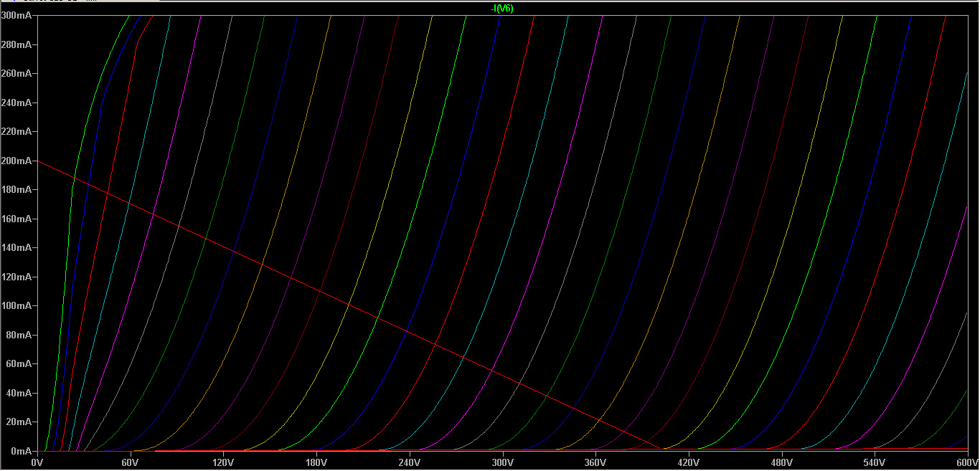Select the 240mA axis value
Image resolution: width=980 pixels, height=471 pixels.
(16, 103)
